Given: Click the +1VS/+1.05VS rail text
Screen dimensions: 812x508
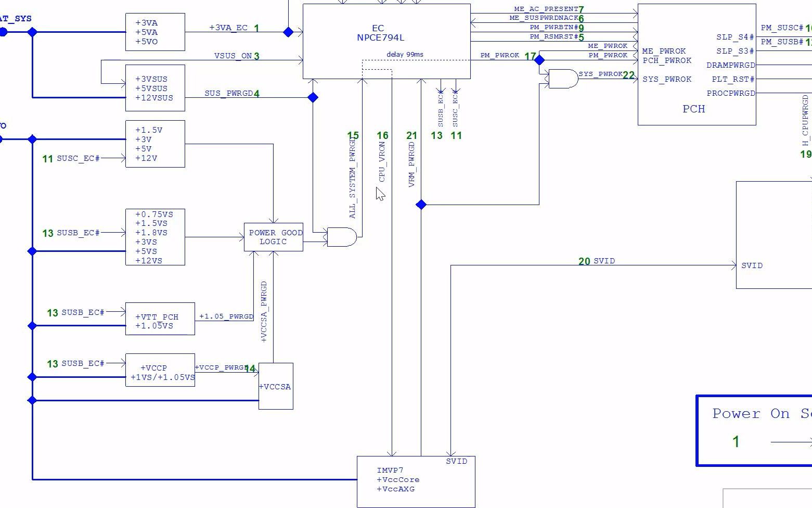Looking at the screenshot, I should (x=163, y=377).
